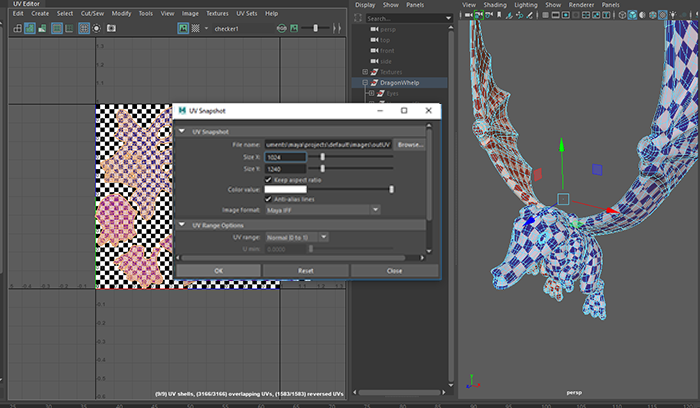Click the Browse... button

pyautogui.click(x=410, y=145)
